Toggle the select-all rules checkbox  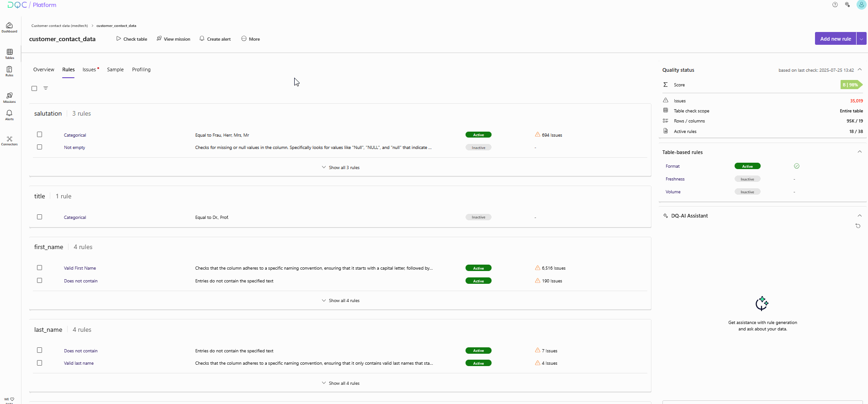click(34, 88)
